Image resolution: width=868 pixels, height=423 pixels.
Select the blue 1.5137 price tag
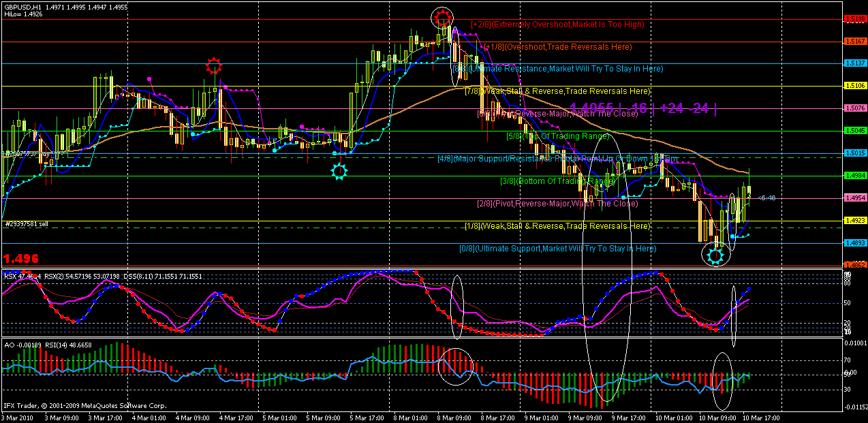pyautogui.click(x=854, y=63)
